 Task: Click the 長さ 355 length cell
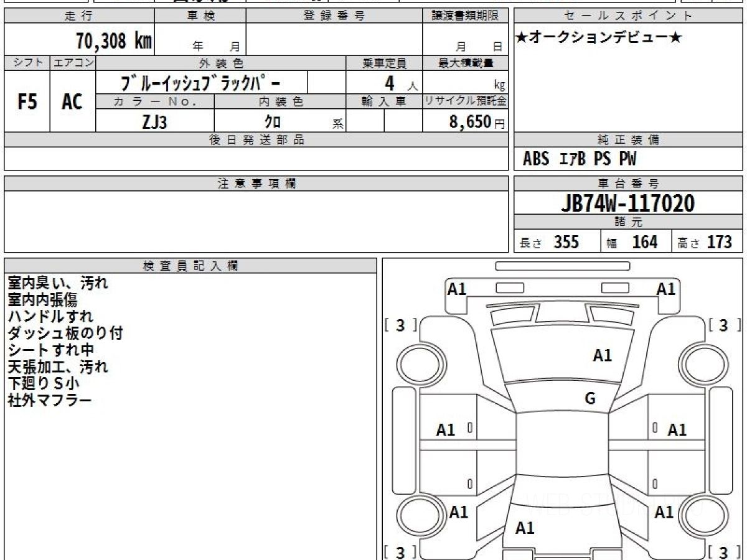point(558,241)
